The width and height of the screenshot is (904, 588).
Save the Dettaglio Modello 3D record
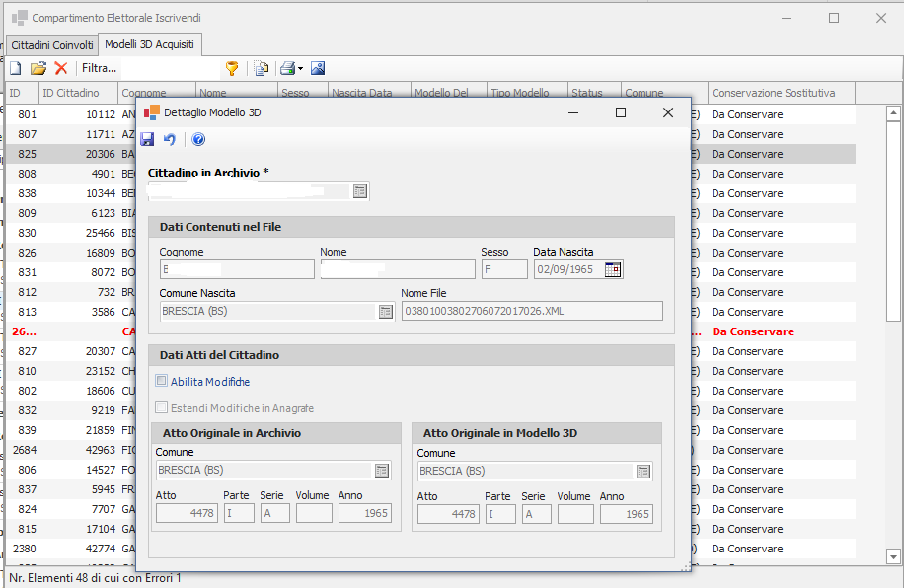pyautogui.click(x=147, y=140)
